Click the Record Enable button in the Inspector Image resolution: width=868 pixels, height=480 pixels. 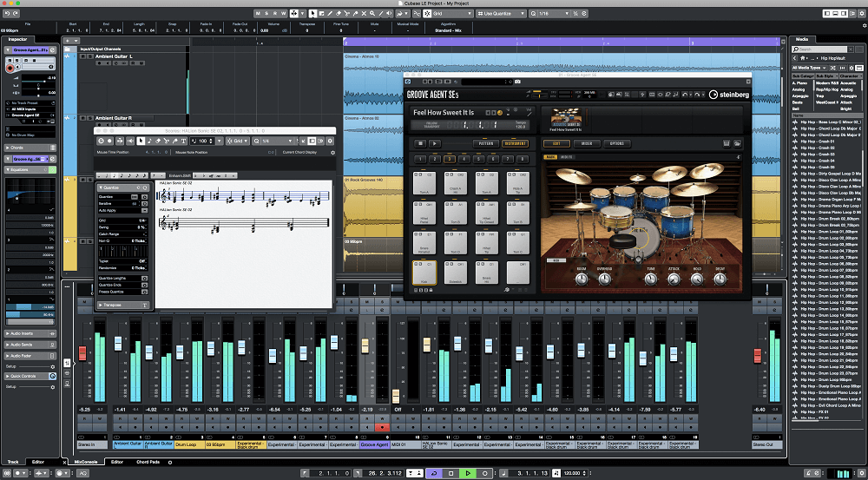click(10, 68)
